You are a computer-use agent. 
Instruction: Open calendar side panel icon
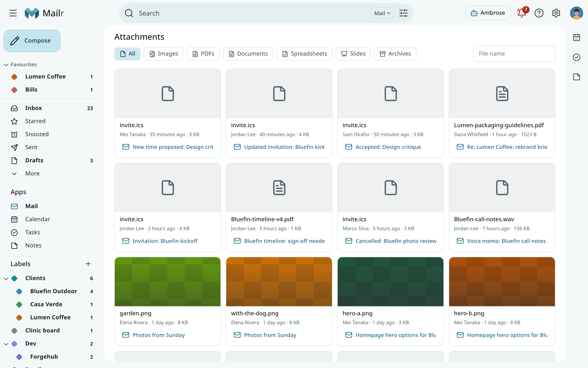point(576,37)
